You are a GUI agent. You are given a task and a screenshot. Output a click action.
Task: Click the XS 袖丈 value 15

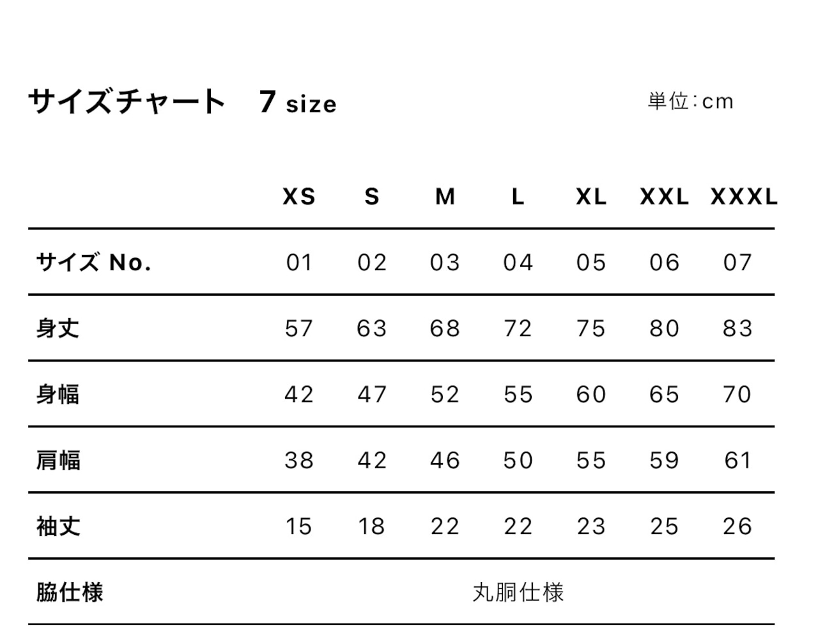(x=299, y=526)
